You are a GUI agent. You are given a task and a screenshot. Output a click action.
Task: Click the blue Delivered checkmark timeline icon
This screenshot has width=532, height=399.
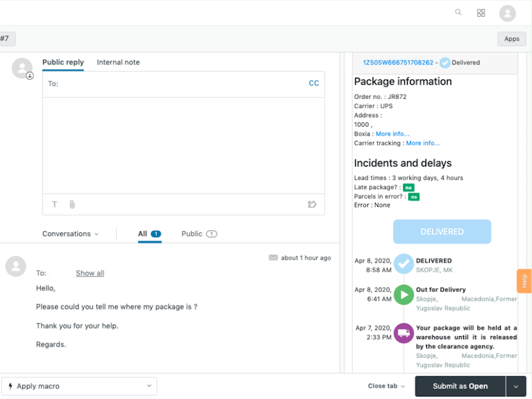[x=404, y=264]
